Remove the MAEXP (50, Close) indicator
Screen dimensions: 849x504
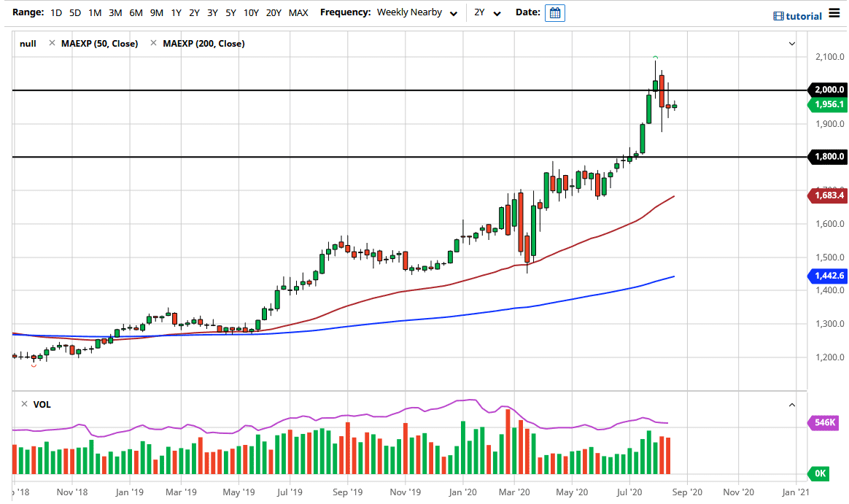[52, 44]
